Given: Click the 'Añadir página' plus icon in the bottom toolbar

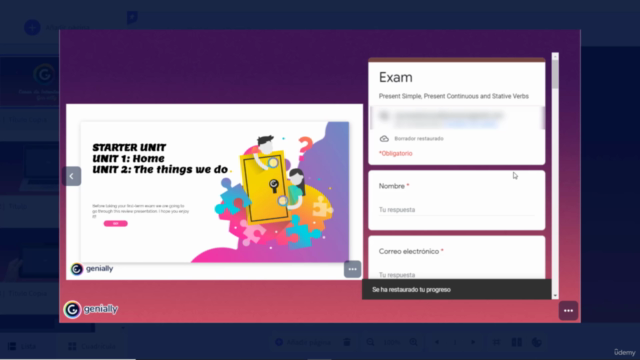Looking at the screenshot, I should [x=279, y=342].
